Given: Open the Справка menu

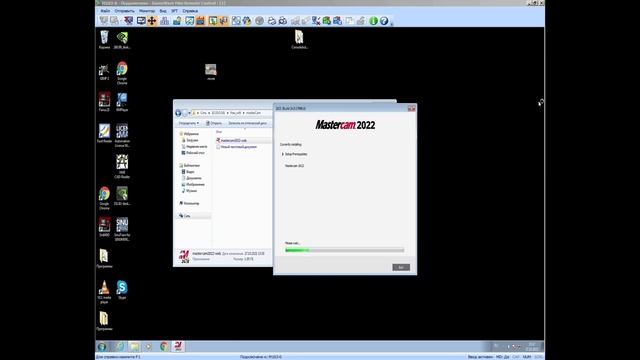Looking at the screenshot, I should pyautogui.click(x=190, y=11).
